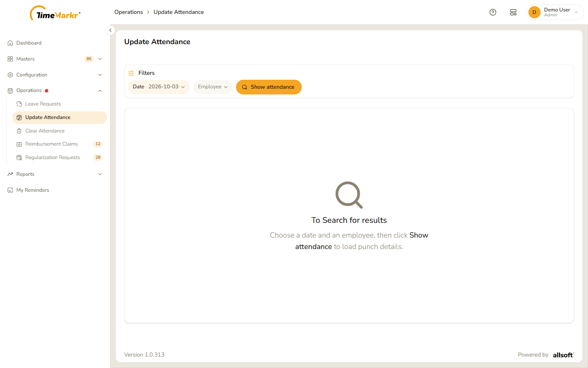Expand the Masters menu chevron
The image size is (588, 368).
[100, 59]
